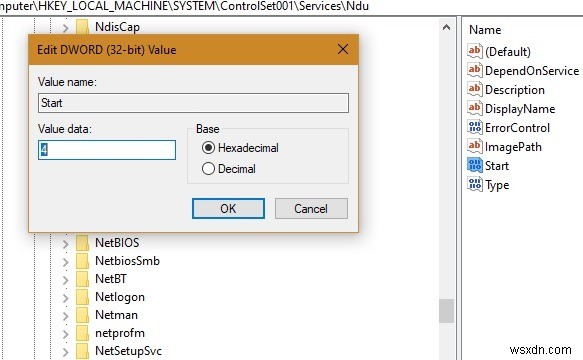Select the ErrorControl value name
The width and height of the screenshot is (583, 360).
coord(517,128)
